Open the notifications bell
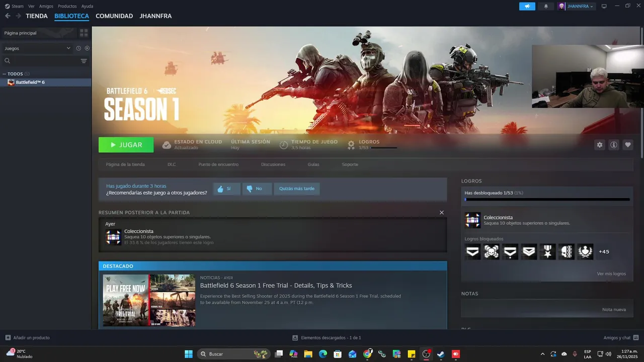Screen dimensions: 644x362 coord(546,6)
